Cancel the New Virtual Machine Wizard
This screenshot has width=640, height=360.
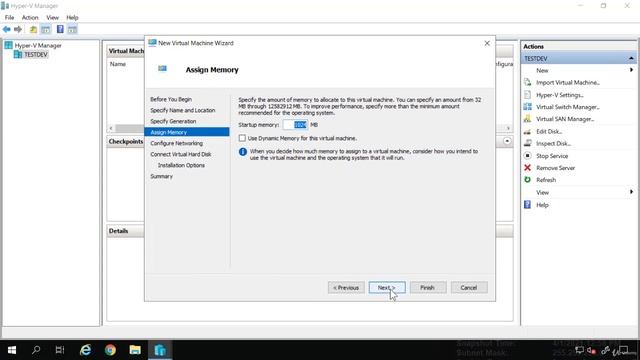pyautogui.click(x=469, y=288)
